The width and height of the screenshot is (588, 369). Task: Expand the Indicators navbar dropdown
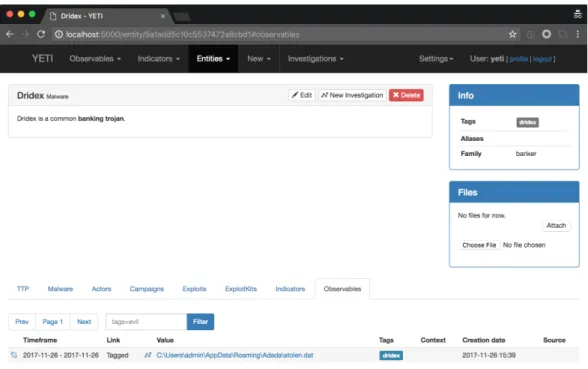click(159, 58)
